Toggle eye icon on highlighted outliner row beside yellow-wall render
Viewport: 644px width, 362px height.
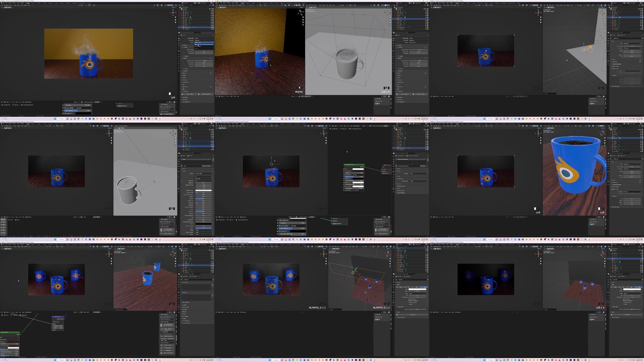[211, 27]
